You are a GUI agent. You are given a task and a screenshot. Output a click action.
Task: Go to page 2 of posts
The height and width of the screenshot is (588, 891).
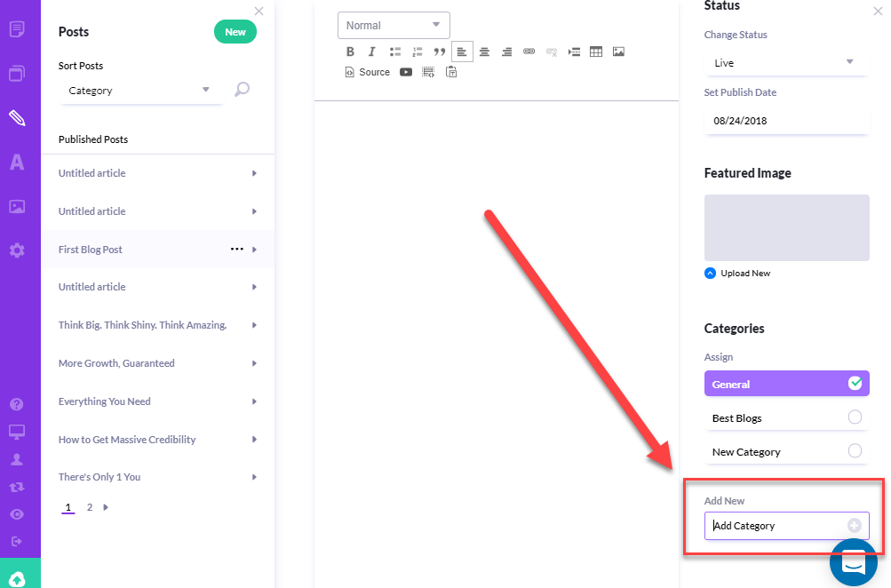(89, 507)
